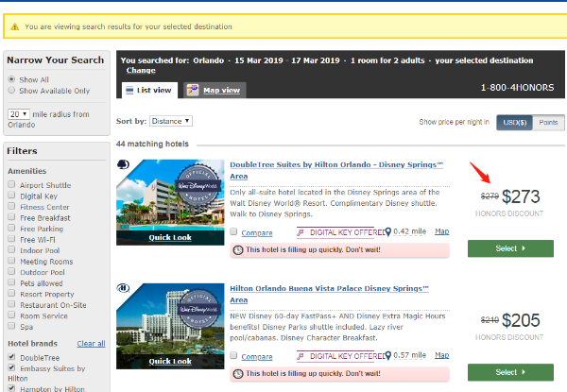Image resolution: width=567 pixels, height=392 pixels.
Task: Tick the Free Parking checkbox
Action: coord(11,228)
